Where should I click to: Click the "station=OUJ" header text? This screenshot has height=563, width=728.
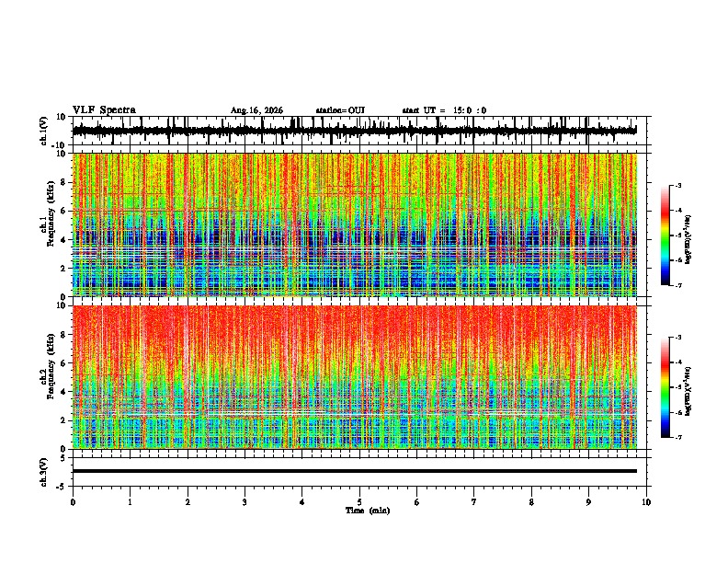pyautogui.click(x=340, y=110)
